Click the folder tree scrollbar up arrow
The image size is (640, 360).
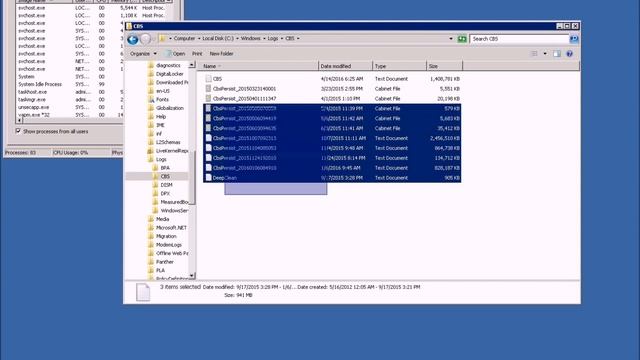click(191, 65)
